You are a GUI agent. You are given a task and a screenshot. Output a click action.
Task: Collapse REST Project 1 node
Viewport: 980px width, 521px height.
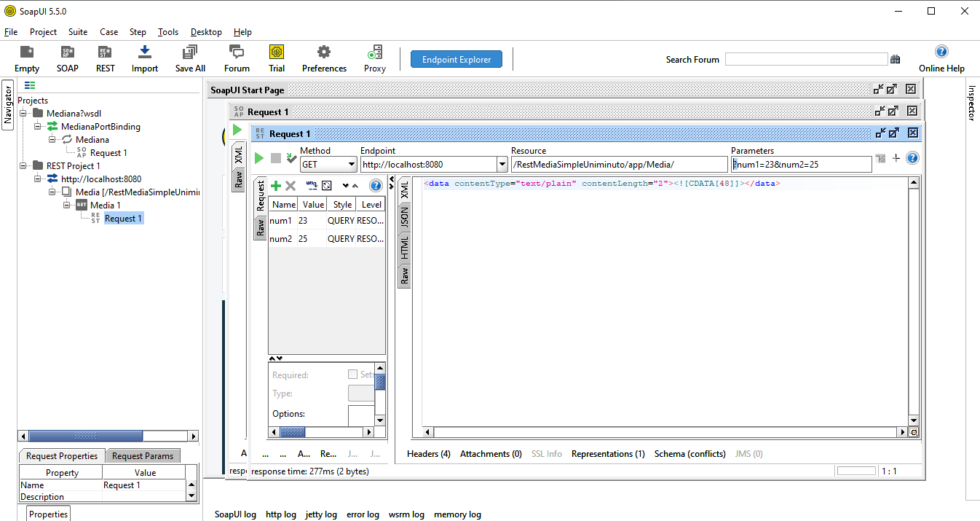[23, 165]
